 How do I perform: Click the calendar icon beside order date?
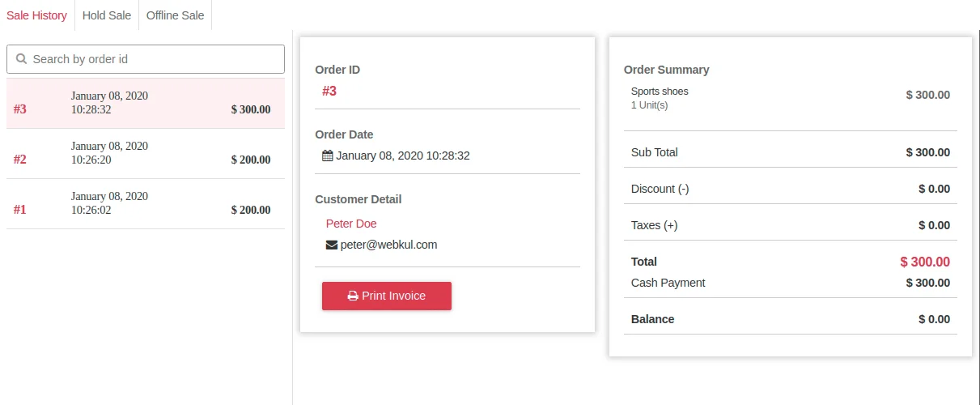[328, 156]
